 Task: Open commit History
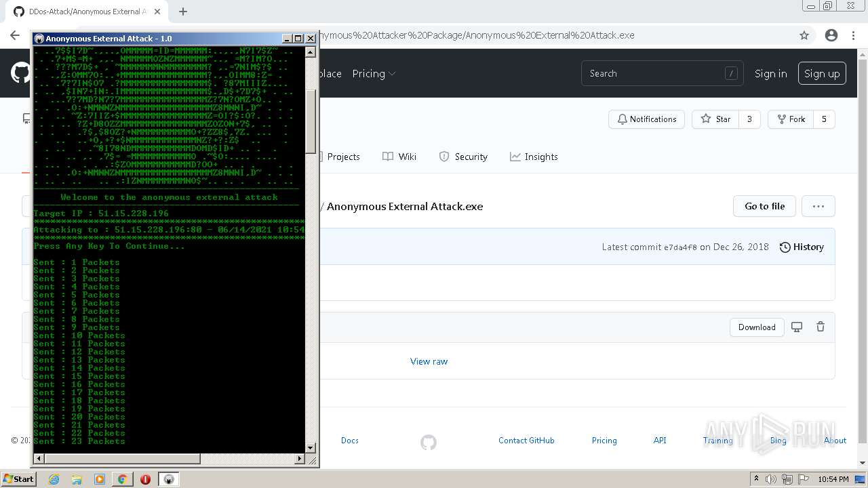[802, 247]
